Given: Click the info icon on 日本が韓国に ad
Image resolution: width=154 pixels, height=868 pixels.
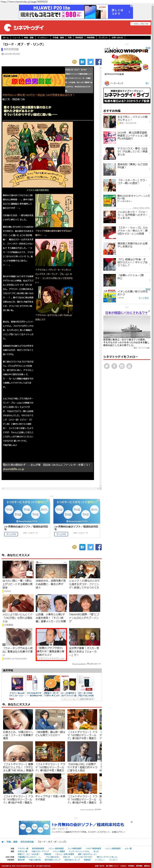Looking at the screenshot, I should click(149, 311).
